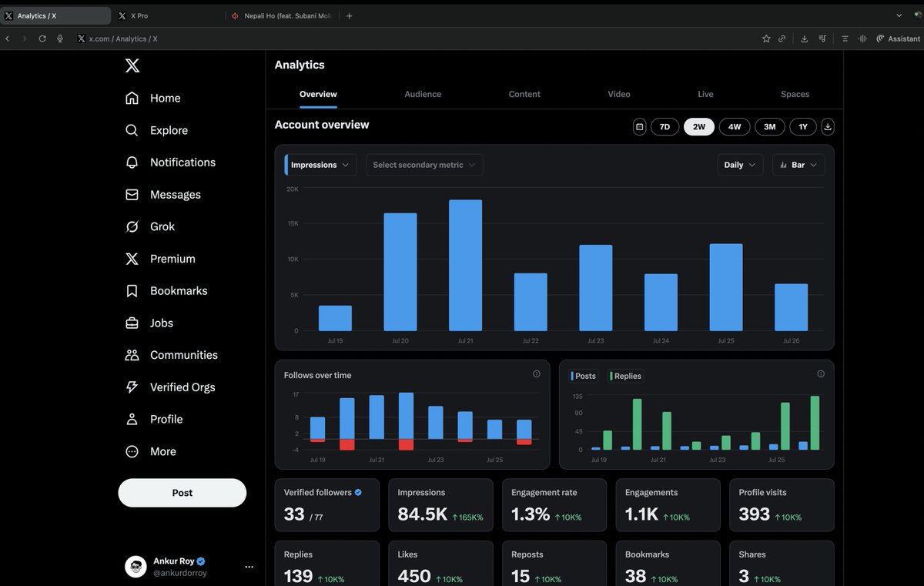The image size is (924, 586).
Task: Open a new browser tab
Action: click(349, 15)
